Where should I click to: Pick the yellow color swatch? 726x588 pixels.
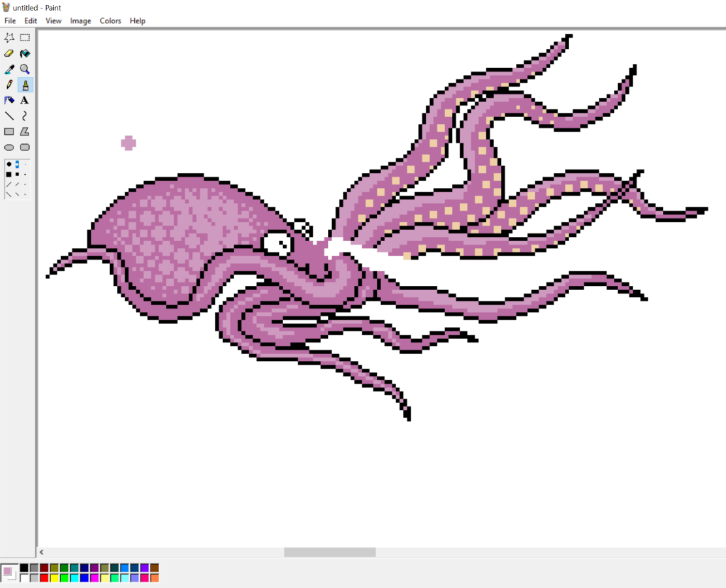coord(54,578)
